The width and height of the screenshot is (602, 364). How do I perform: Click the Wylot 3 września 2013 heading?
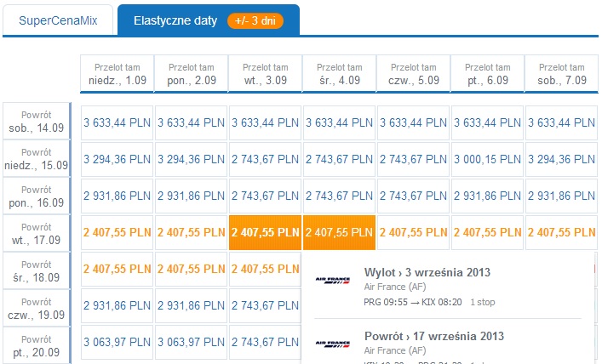(427, 272)
